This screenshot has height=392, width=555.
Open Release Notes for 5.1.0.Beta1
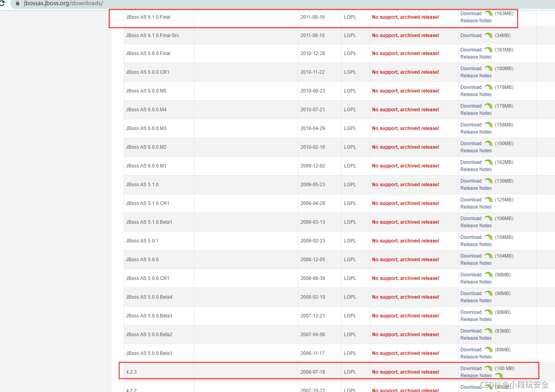click(x=476, y=226)
